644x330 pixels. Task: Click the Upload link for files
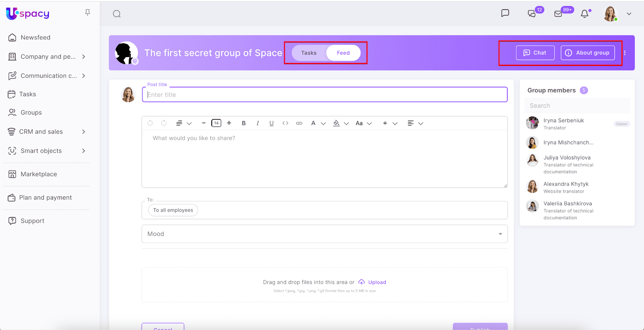click(377, 283)
